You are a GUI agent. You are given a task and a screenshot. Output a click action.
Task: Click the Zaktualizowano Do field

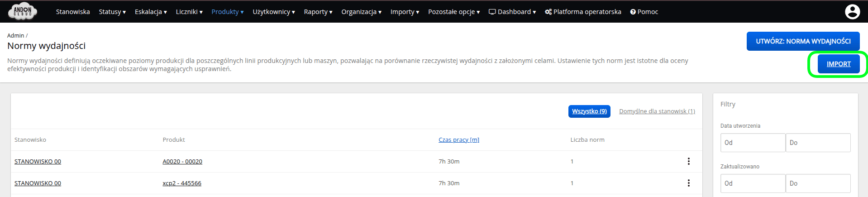(x=818, y=183)
